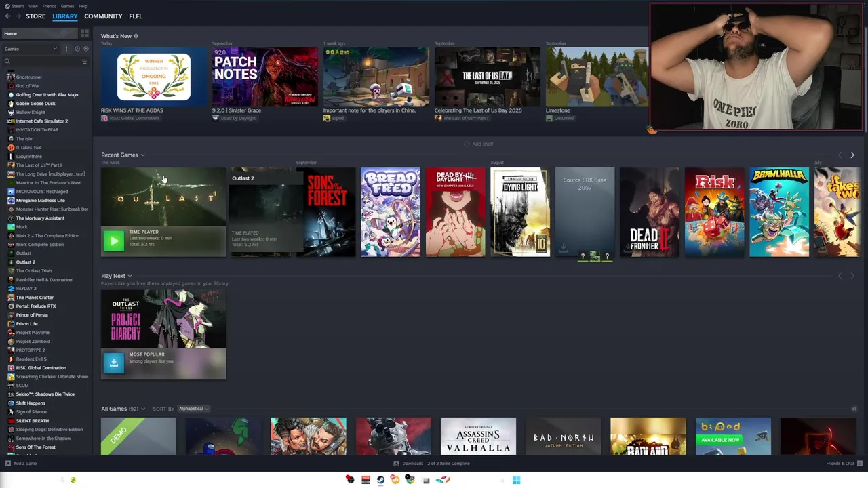Switch to grid collections view icon
Viewport: 868px width, 488px height.
85,33
